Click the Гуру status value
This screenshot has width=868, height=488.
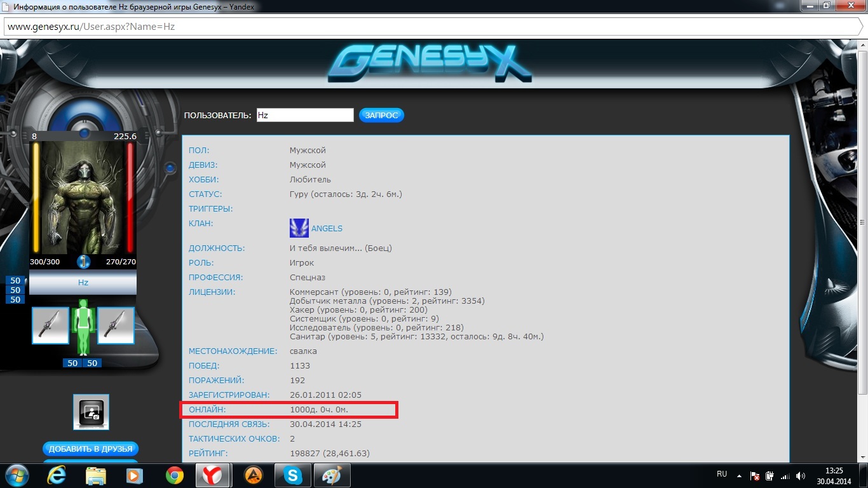(346, 194)
